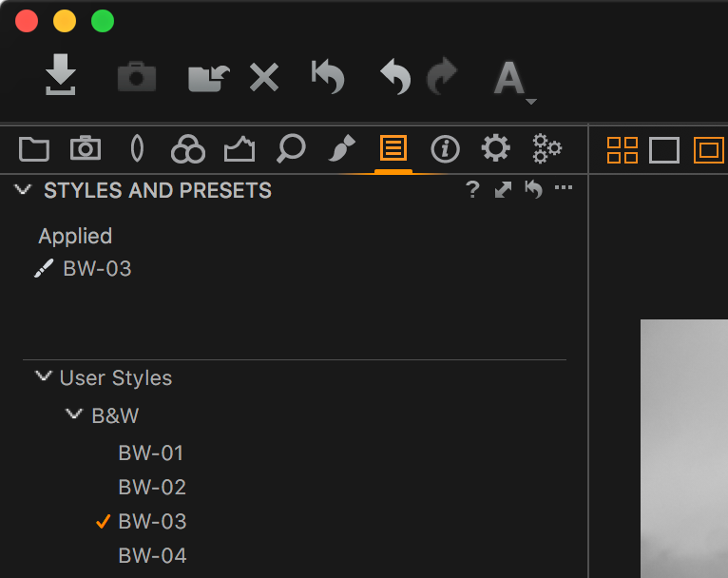Image resolution: width=728 pixels, height=578 pixels.
Task: Click the applied BW-03 style entry
Action: coord(98,269)
